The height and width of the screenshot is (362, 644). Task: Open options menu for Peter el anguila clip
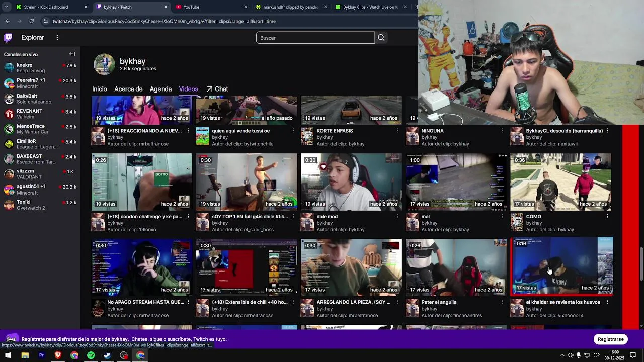point(502,302)
